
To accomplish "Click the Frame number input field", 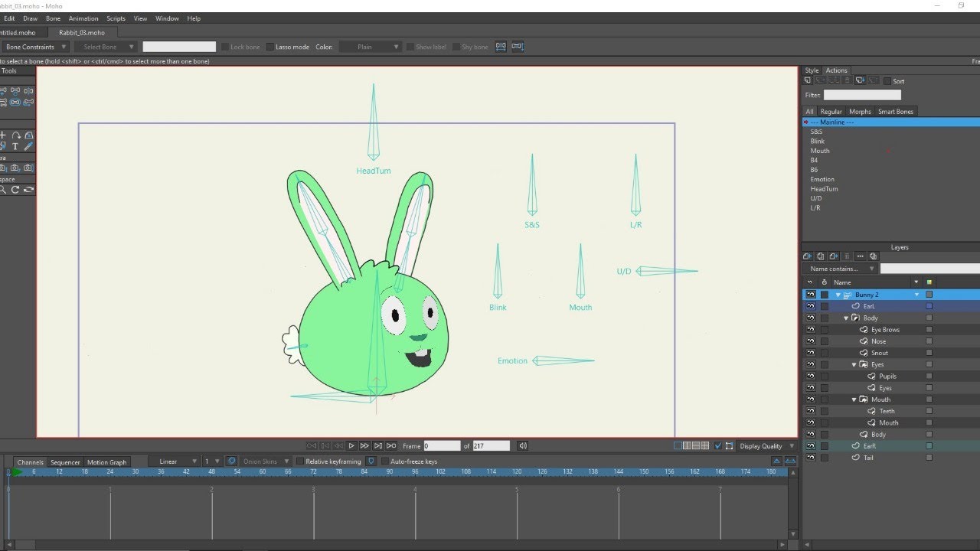I will pos(442,445).
